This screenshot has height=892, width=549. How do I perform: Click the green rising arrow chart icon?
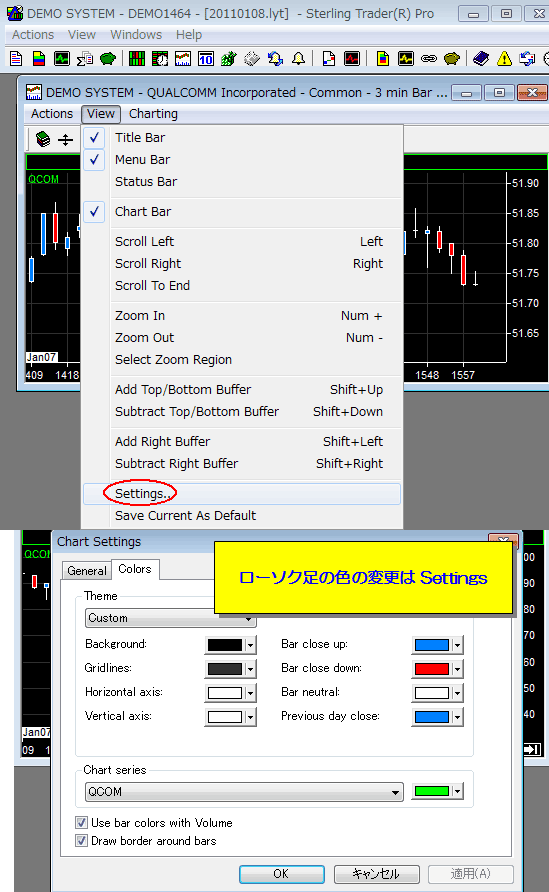[x=229, y=58]
